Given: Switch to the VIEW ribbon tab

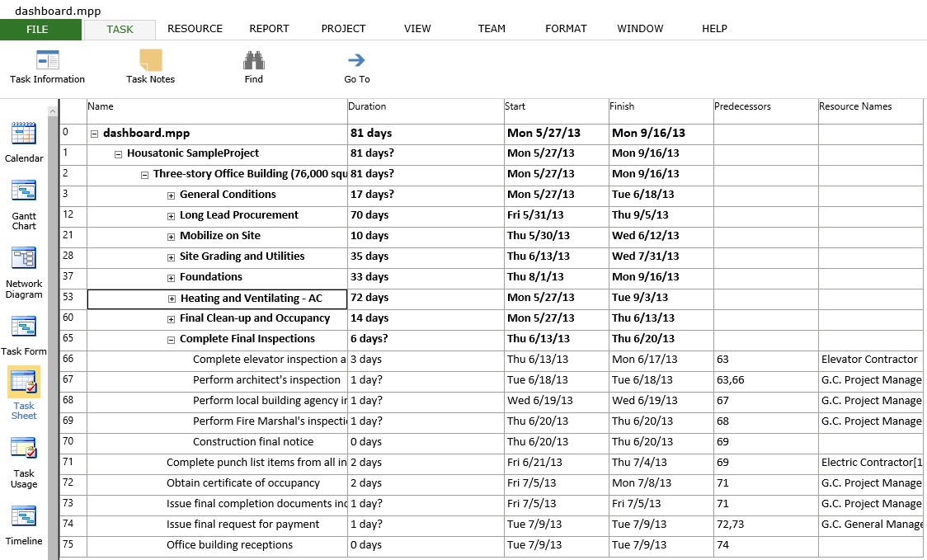Looking at the screenshot, I should 417,28.
